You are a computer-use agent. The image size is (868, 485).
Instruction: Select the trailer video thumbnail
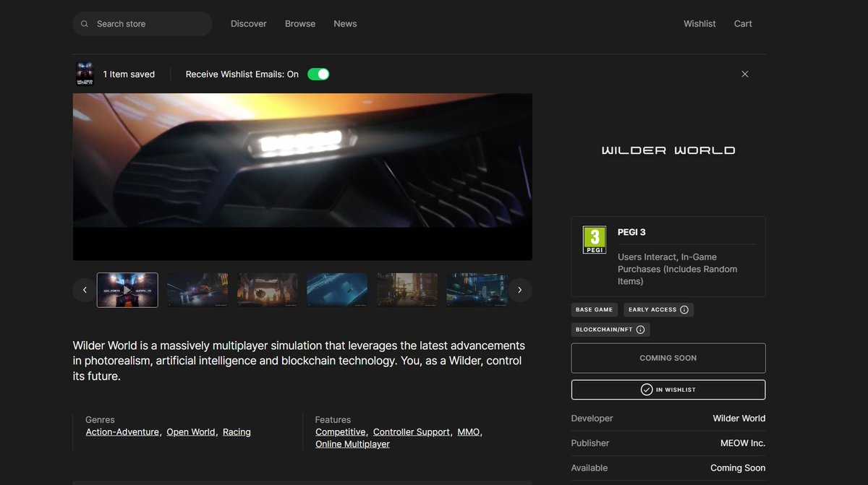click(x=127, y=290)
